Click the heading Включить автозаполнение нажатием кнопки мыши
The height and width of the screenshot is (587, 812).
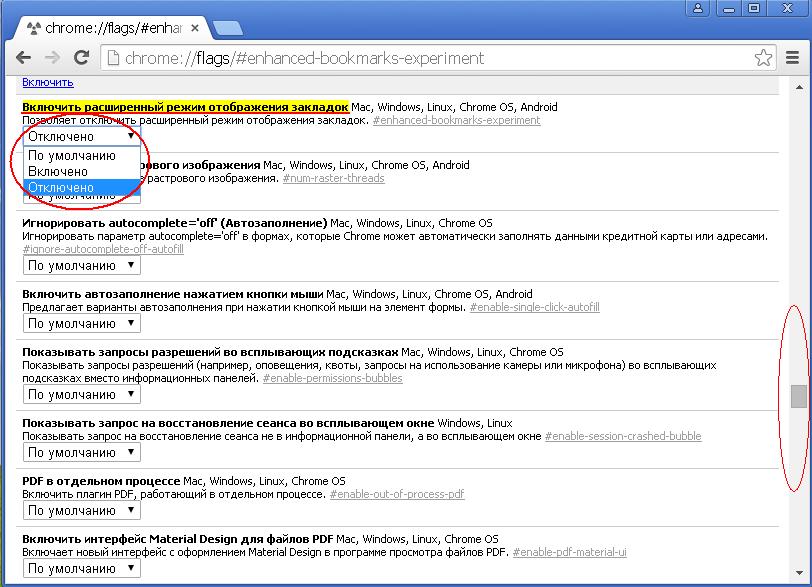pyautogui.click(x=172, y=294)
